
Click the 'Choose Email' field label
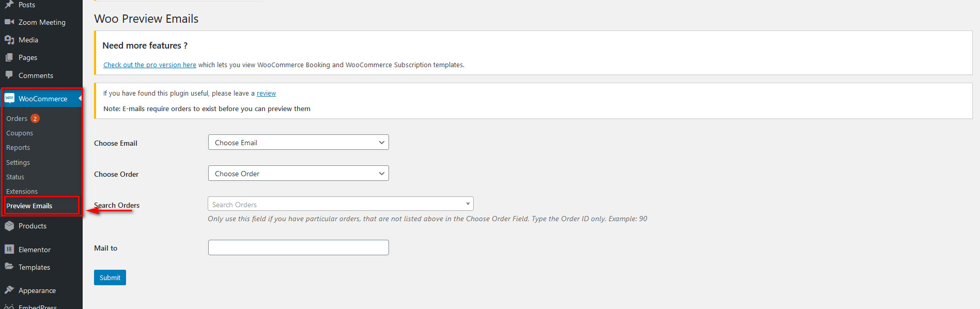click(x=116, y=143)
